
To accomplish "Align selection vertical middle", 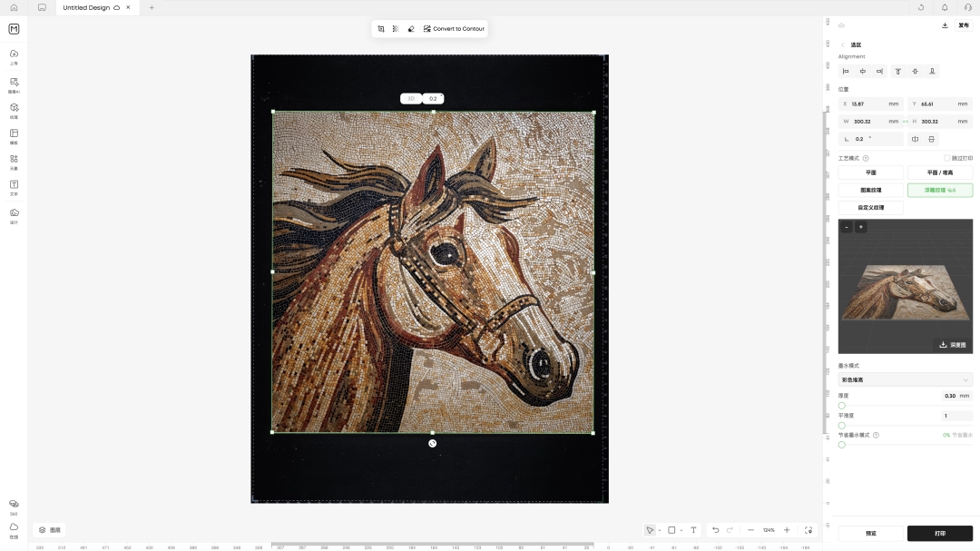I will pos(915,72).
